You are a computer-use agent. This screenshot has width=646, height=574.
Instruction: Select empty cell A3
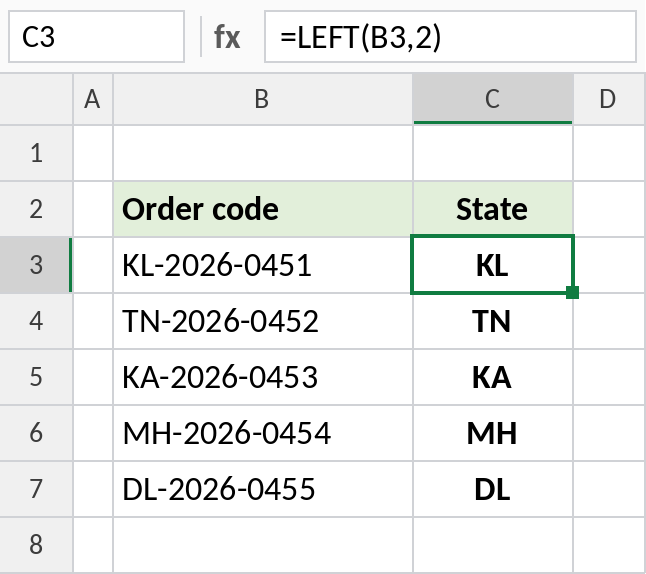(93, 265)
